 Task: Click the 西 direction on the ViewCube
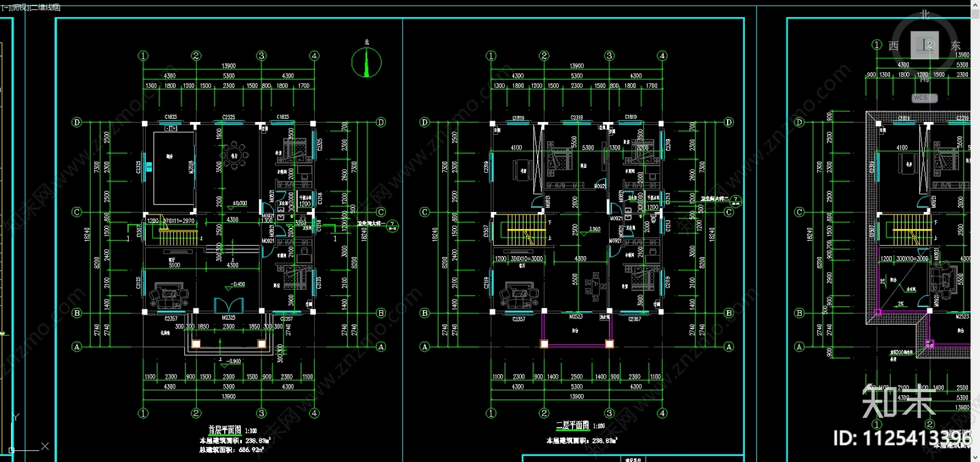tap(894, 46)
